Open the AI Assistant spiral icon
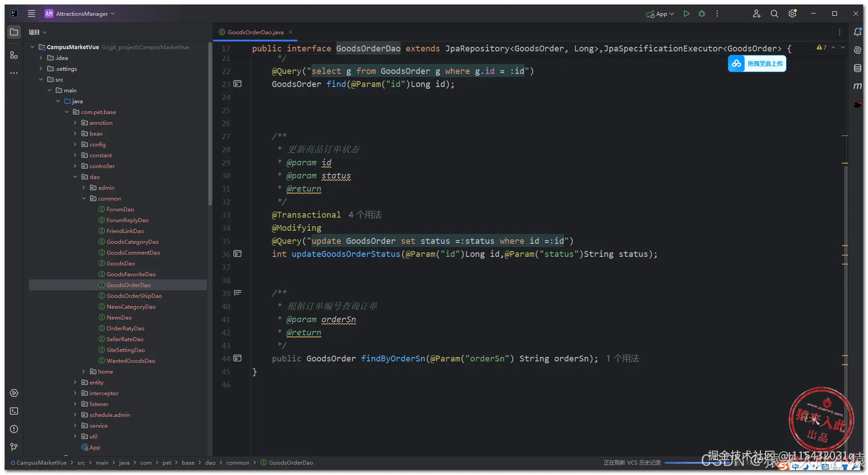The height and width of the screenshot is (475, 868). 858,50
